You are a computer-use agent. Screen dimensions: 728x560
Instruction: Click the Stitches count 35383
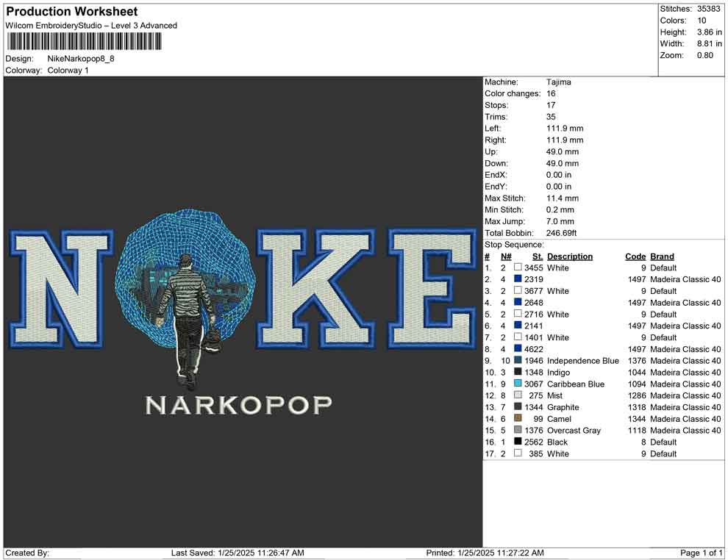709,9
